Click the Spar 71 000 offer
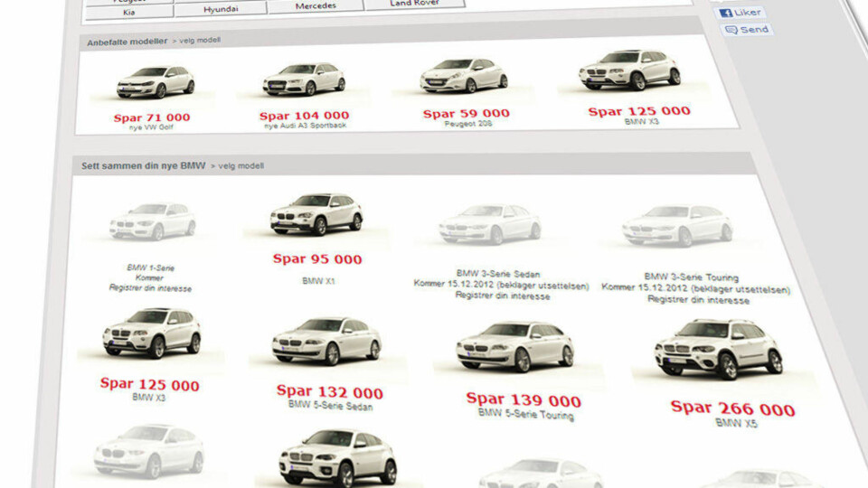 pos(152,117)
